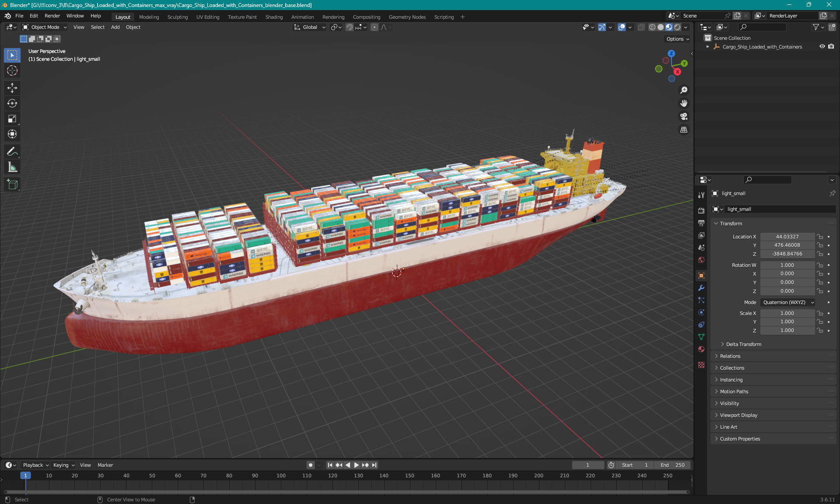This screenshot has width=840, height=504.
Task: Select the Add Cube tool
Action: (x=12, y=185)
